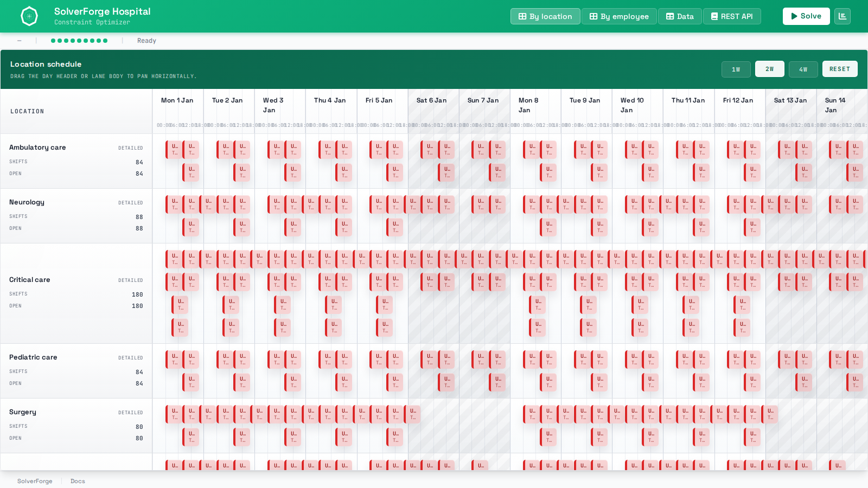The height and width of the screenshot is (488, 868).
Task: Toggle DETAILED mode for Ambulatory care
Action: click(x=131, y=148)
